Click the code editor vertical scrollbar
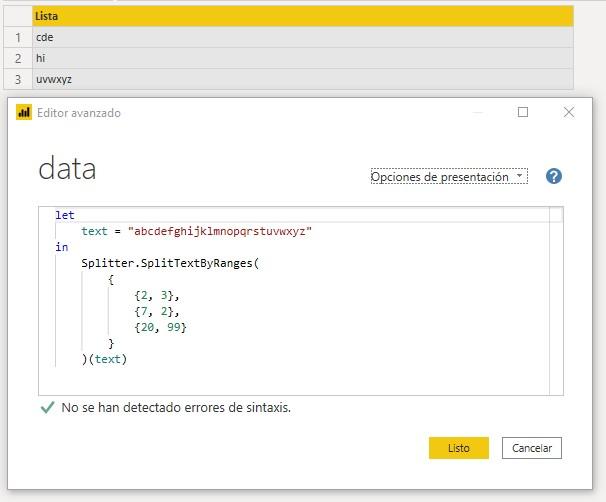 (556, 301)
